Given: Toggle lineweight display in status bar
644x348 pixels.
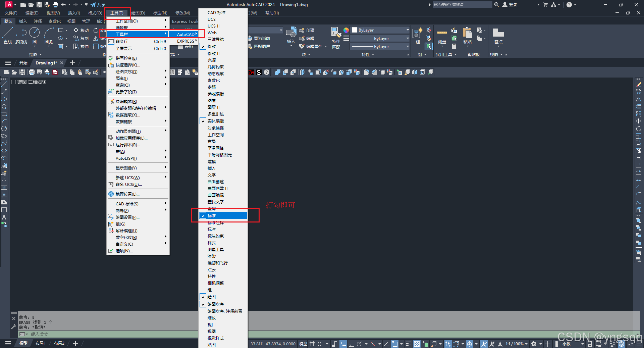Looking at the screenshot, I should [x=408, y=344].
